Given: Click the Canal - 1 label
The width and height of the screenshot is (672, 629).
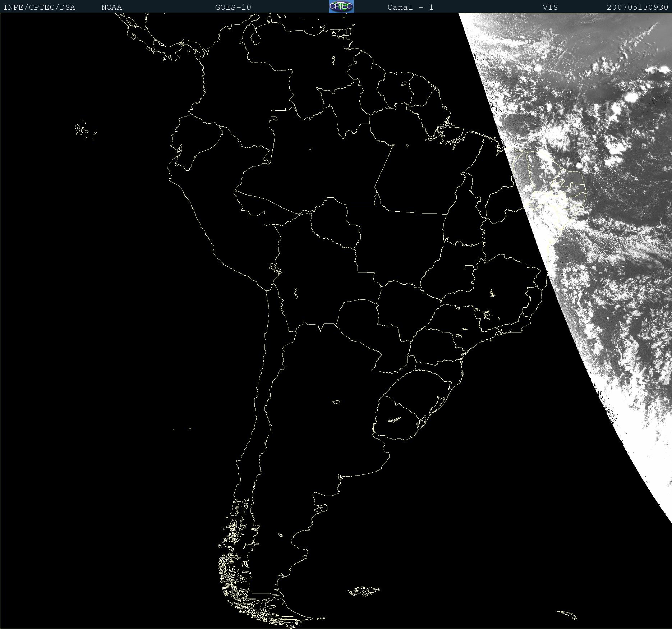Looking at the screenshot, I should click(x=410, y=7).
